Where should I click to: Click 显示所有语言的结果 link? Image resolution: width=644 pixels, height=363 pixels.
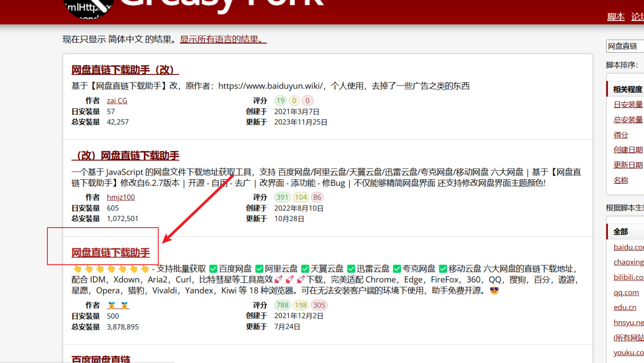[223, 39]
